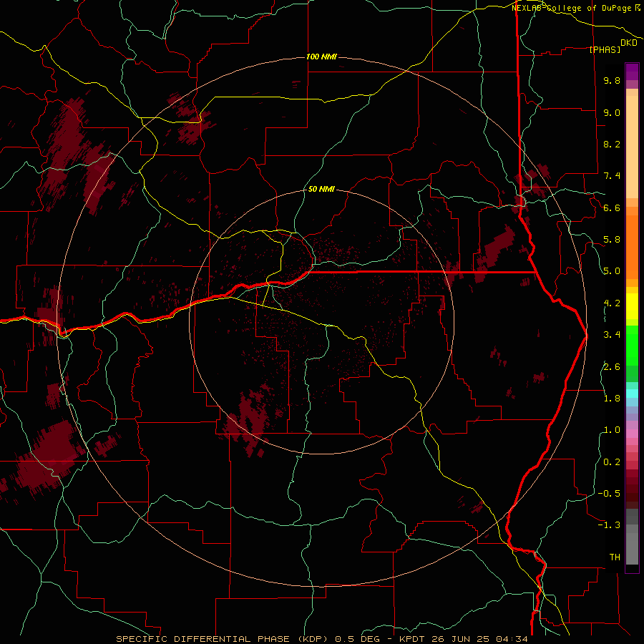Click the 0.5 DEG elevation text in the caption
Viewport: 644px width, 644px height.
(x=358, y=639)
